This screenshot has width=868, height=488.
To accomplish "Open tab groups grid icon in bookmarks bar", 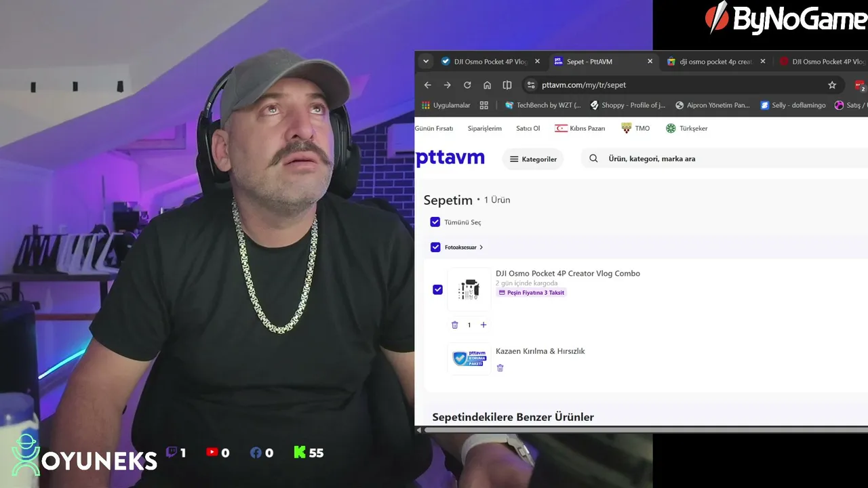I will pyautogui.click(x=484, y=105).
